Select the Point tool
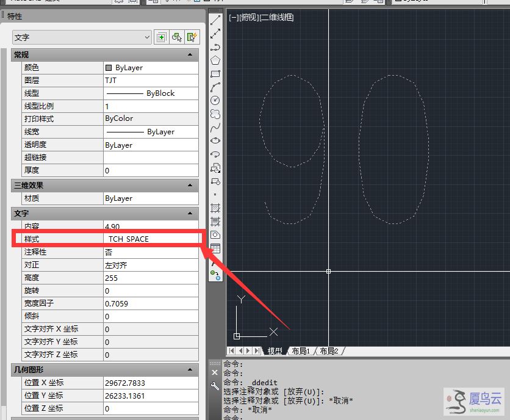The image size is (510, 420). [215, 194]
